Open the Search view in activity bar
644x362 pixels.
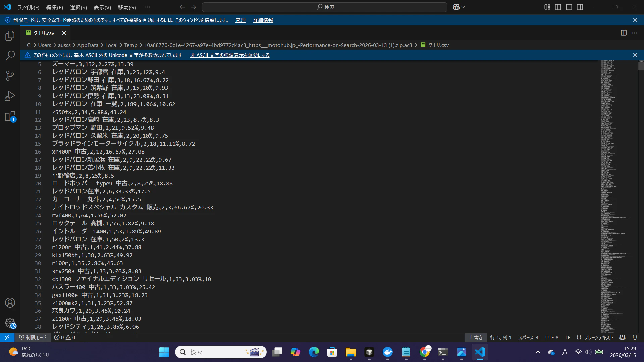[x=10, y=56]
